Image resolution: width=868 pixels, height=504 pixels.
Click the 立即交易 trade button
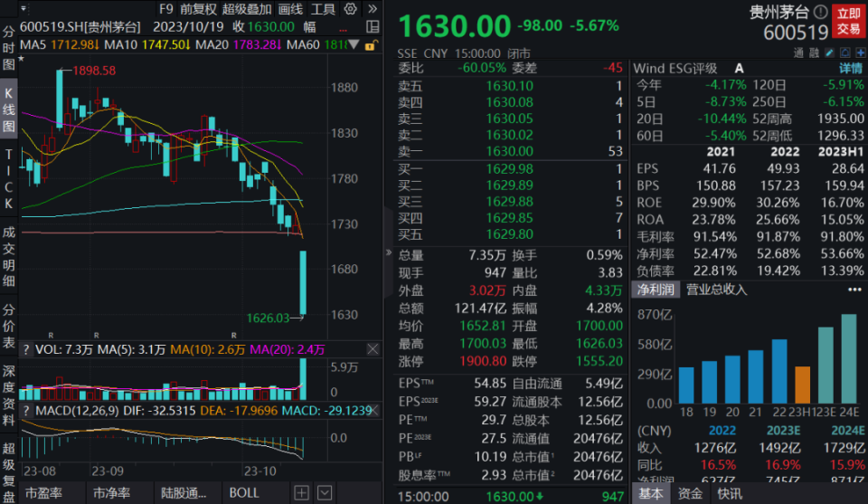848,21
